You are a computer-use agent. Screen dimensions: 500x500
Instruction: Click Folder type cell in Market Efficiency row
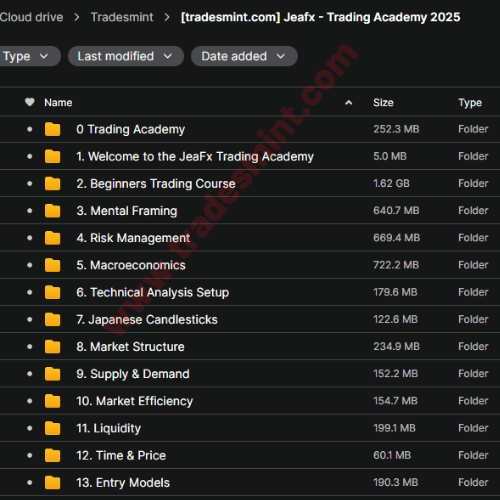pos(473,401)
